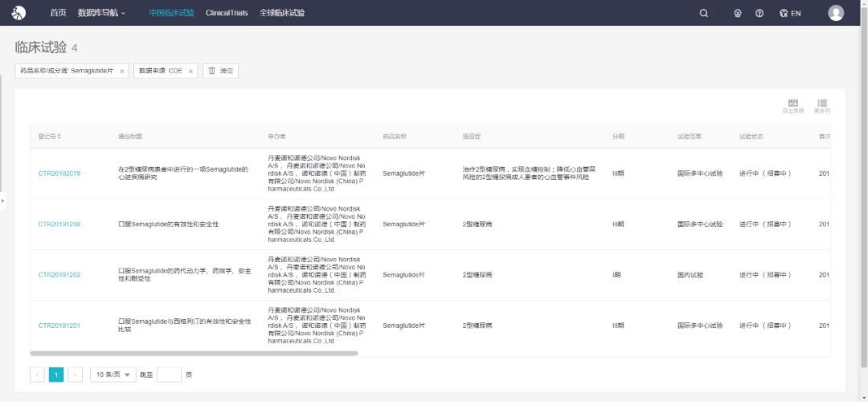Click the 试验范围 column header
This screenshot has width=868, height=402.
[690, 136]
